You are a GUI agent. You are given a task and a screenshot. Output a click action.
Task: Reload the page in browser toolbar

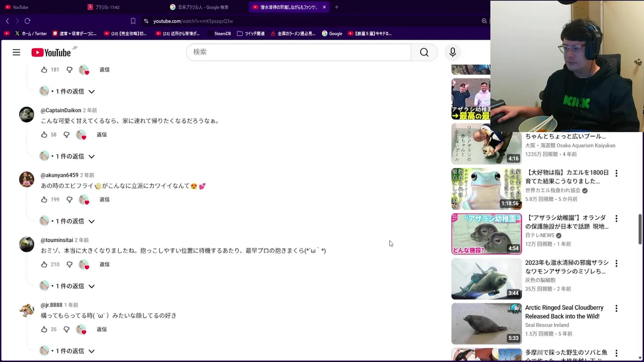point(27,21)
